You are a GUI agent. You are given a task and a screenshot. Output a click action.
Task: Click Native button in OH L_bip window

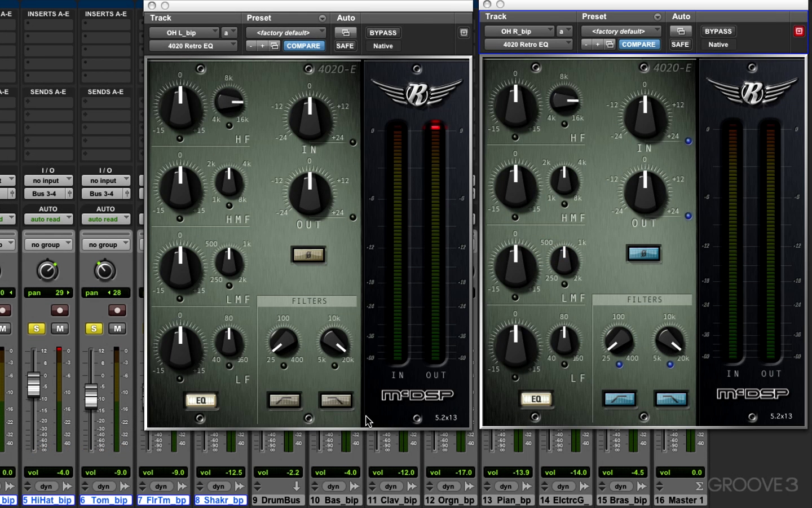click(383, 46)
